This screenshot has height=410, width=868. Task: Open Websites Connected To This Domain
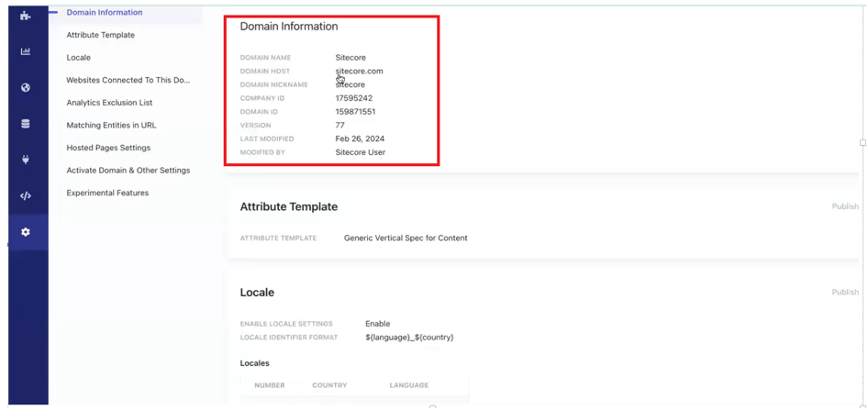[x=128, y=80]
